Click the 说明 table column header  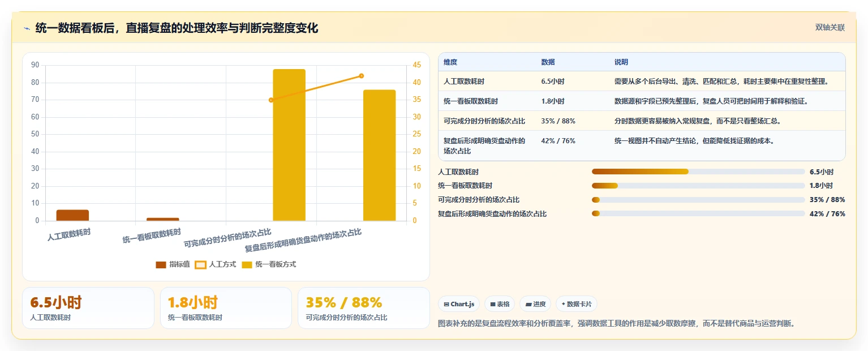[x=621, y=62]
